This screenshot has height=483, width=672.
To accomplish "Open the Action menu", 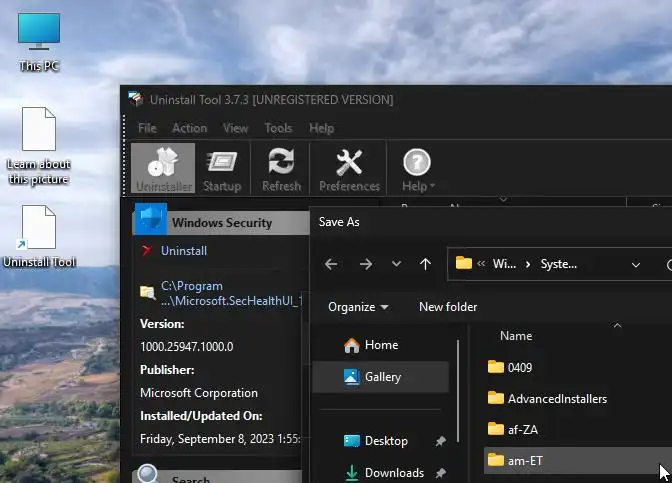I will tap(189, 128).
